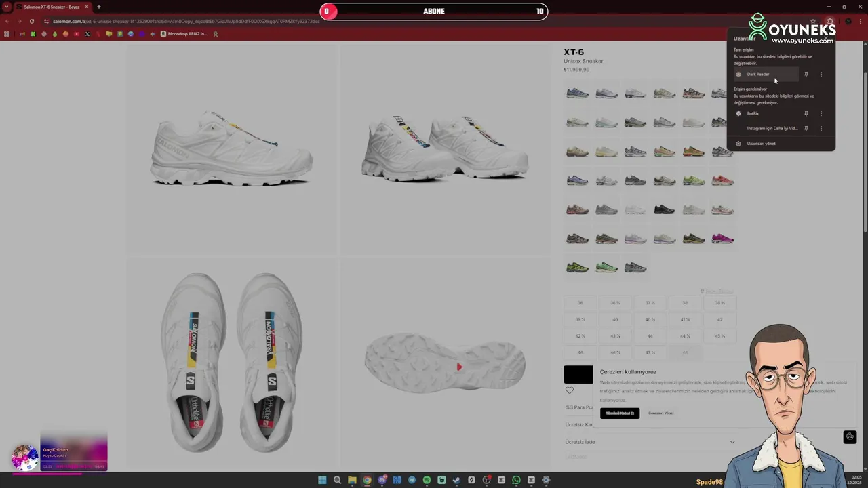Open Windows taskbar search

pos(337,481)
